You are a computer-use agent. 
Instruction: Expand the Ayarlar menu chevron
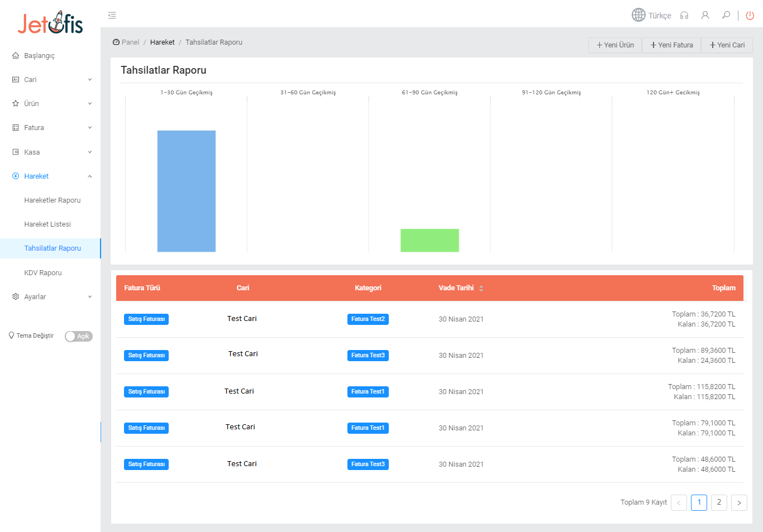pos(90,297)
